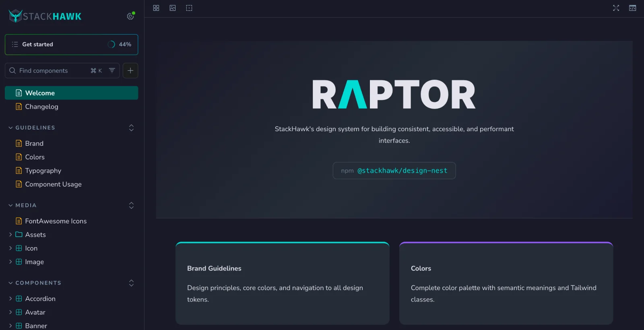Click the Welcome document icon
This screenshot has width=644, height=330.
pyautogui.click(x=19, y=93)
